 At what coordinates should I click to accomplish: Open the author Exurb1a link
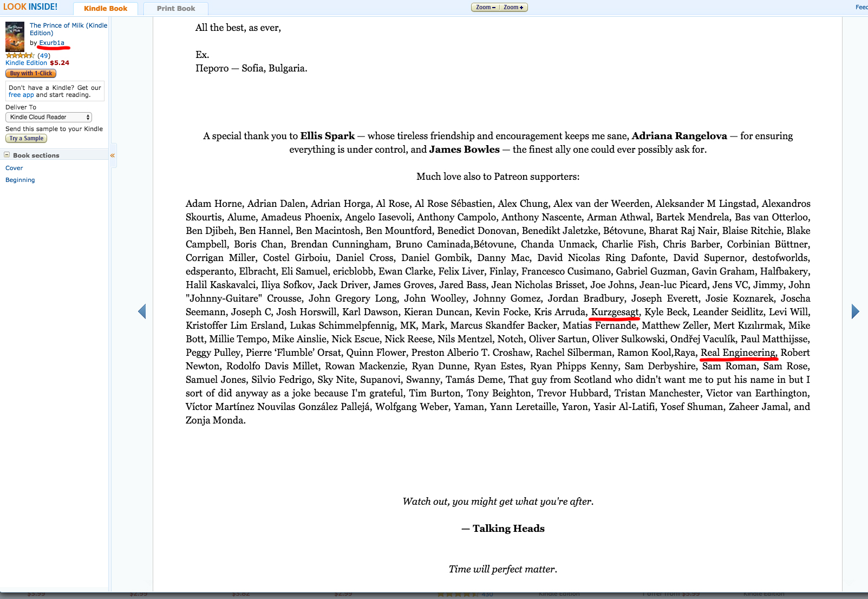pos(51,43)
